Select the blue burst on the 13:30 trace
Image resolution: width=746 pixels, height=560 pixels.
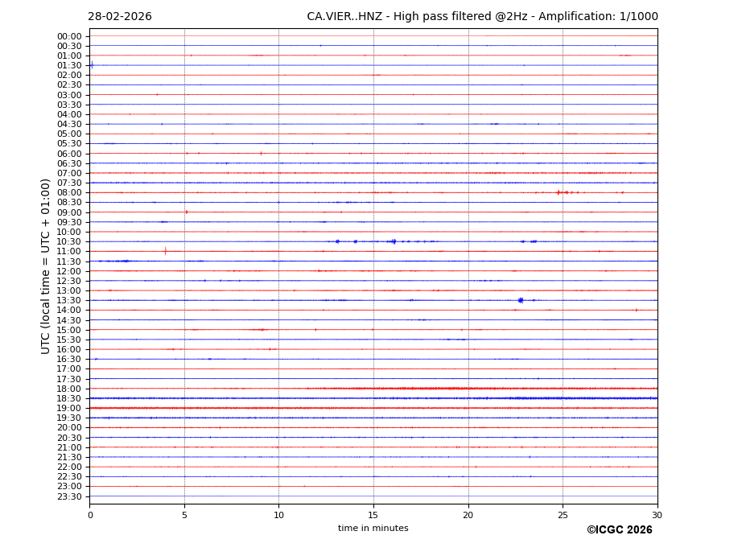[x=521, y=300]
